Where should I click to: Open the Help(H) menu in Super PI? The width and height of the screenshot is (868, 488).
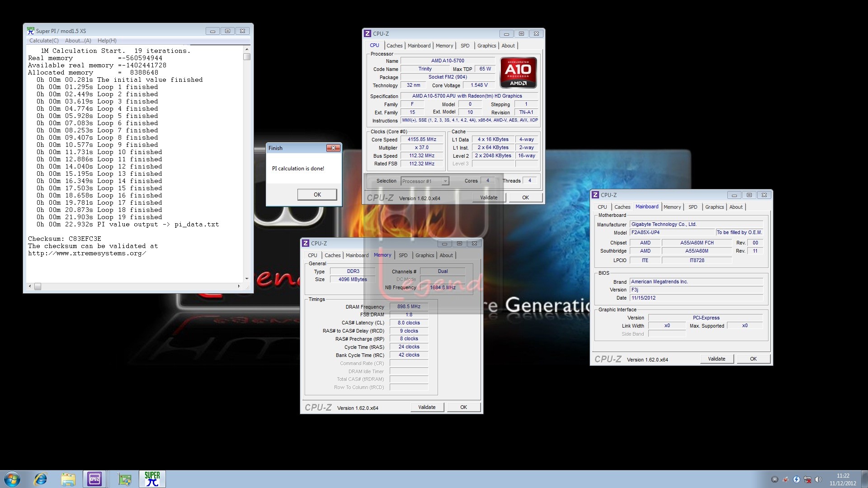[x=107, y=41]
